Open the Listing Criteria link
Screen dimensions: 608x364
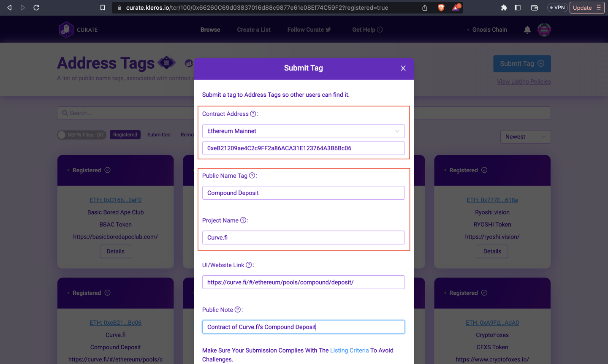[x=350, y=350]
